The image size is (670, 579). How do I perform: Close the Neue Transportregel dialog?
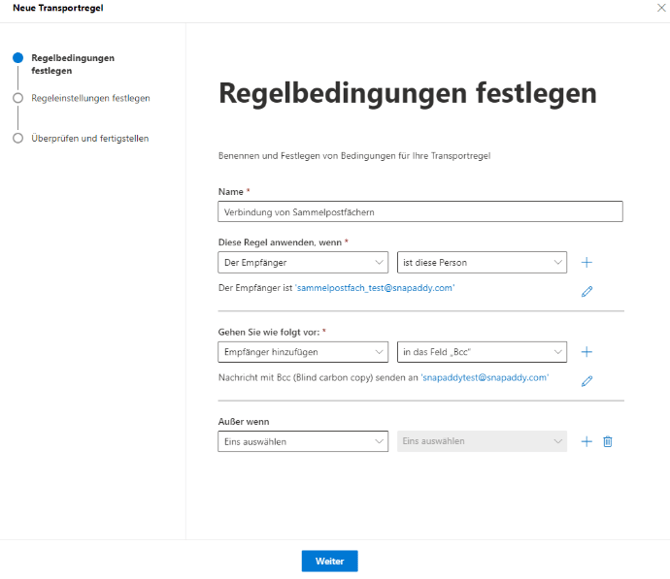point(660,8)
